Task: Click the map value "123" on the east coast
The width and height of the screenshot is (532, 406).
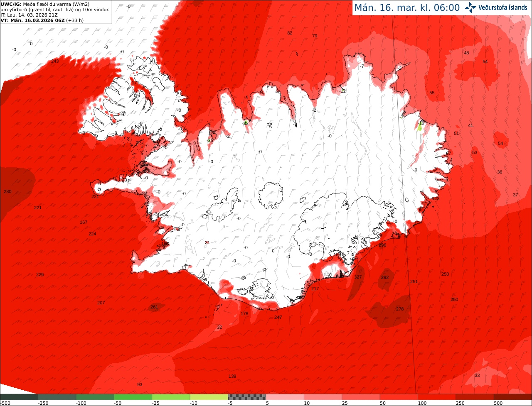Action: click(x=436, y=198)
